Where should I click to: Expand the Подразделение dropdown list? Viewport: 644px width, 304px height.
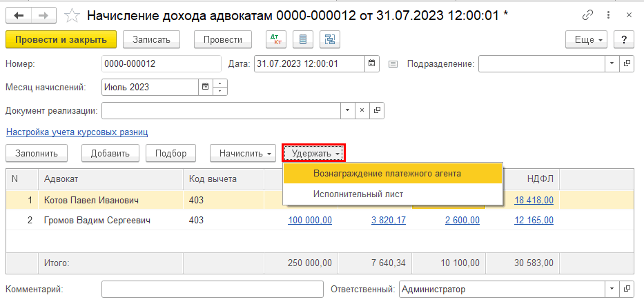612,64
